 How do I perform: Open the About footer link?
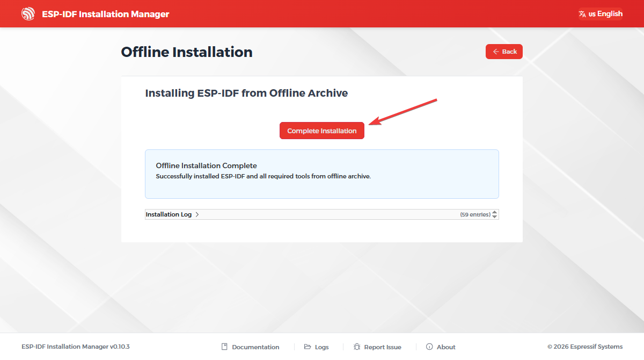tap(446, 347)
